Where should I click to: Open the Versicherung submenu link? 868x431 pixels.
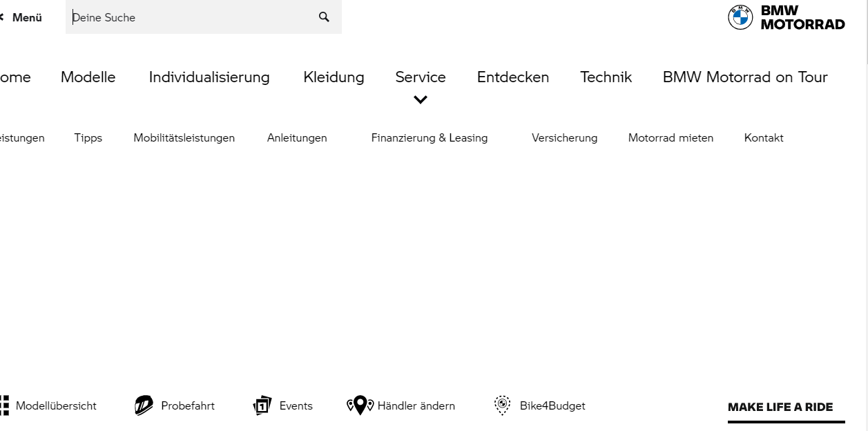[x=564, y=138]
